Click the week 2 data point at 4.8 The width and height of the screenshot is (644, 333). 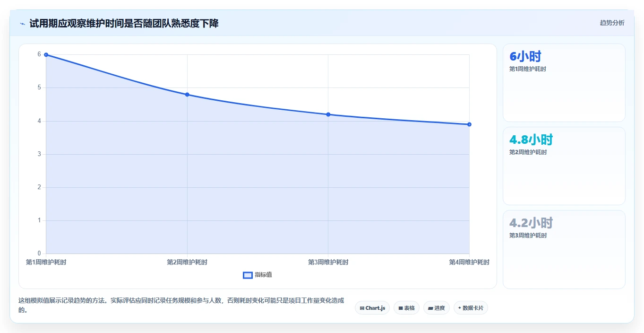pos(187,95)
